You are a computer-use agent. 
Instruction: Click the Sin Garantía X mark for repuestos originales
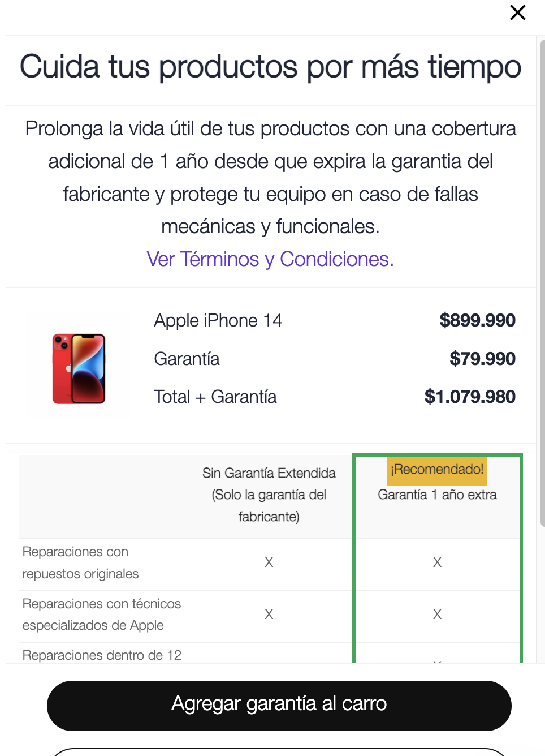click(269, 562)
